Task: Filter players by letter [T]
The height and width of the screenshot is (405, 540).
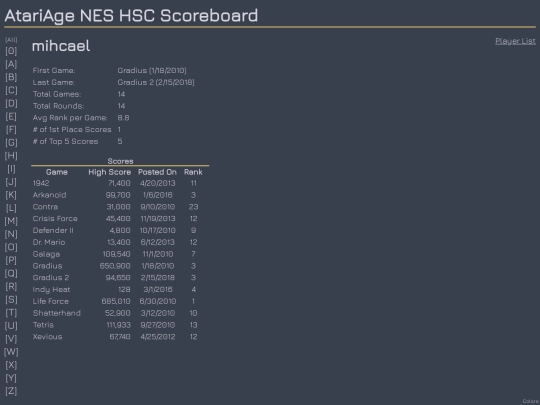Action: pos(11,313)
